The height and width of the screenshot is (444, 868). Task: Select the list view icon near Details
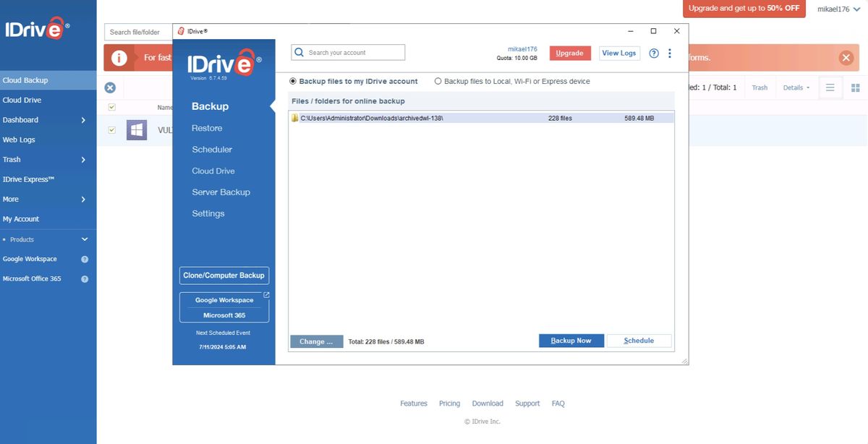click(x=830, y=87)
